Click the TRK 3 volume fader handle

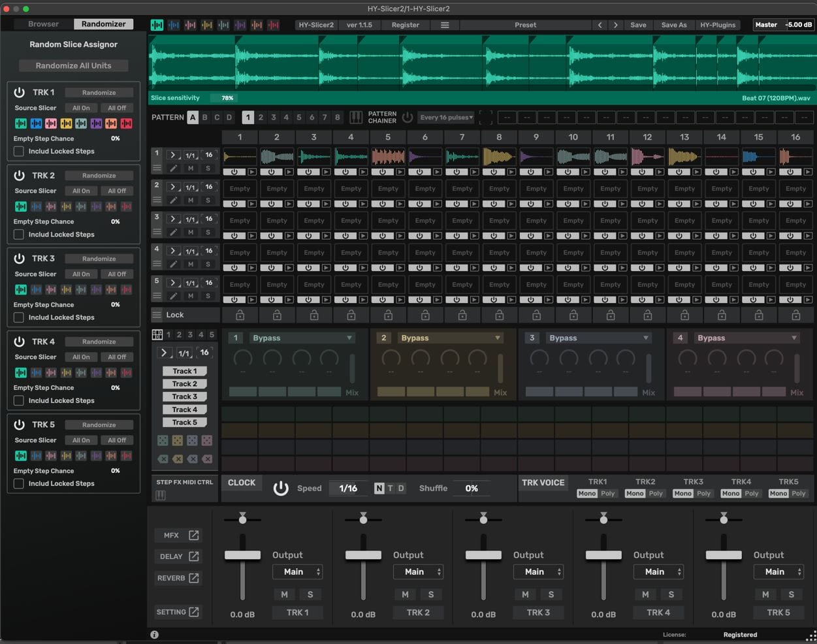point(483,555)
